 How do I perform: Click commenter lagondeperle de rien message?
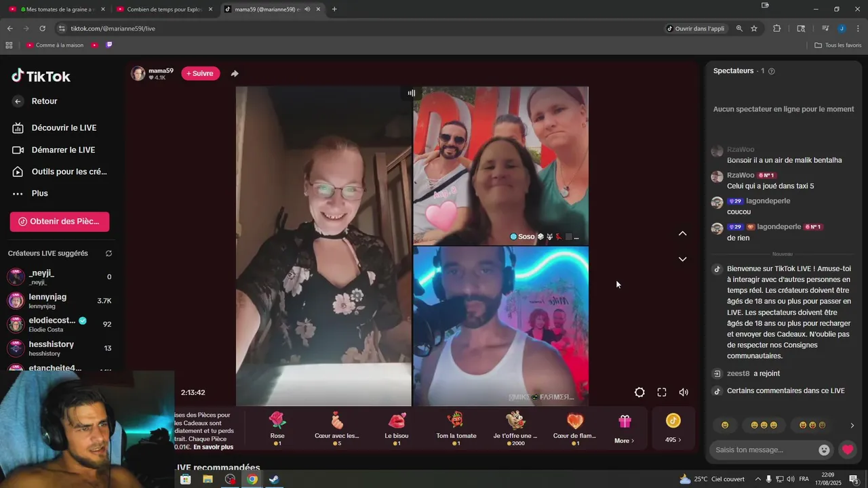point(738,238)
